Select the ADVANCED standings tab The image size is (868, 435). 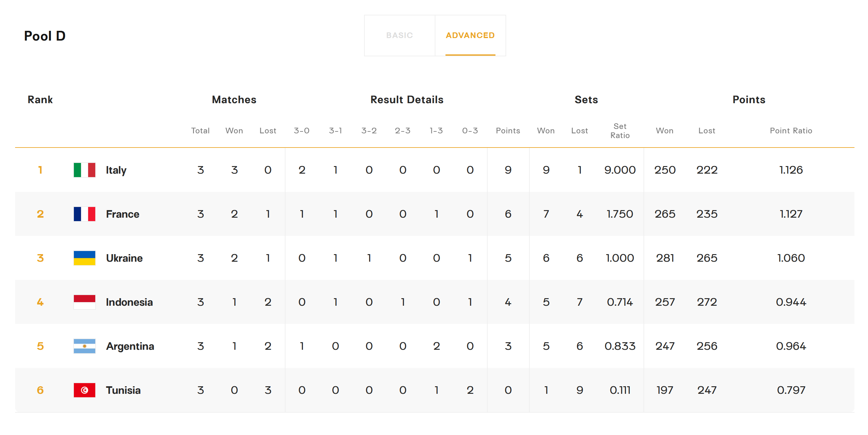point(470,36)
